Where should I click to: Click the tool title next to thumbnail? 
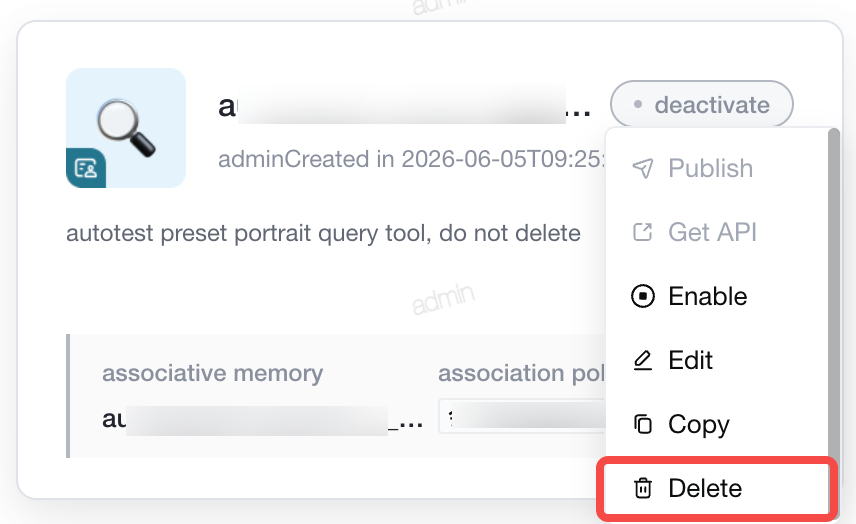click(x=405, y=106)
